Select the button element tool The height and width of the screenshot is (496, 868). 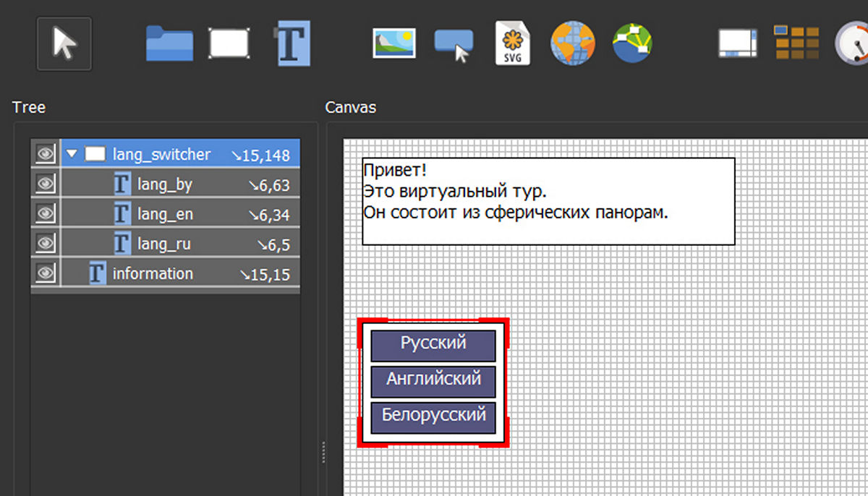pos(454,43)
